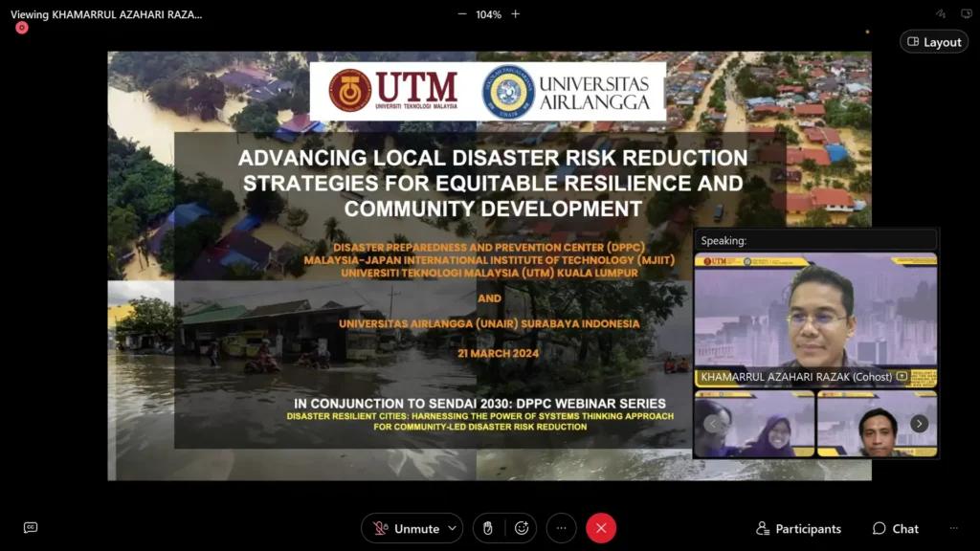
Task: Open the reactions emoji button
Action: (522, 528)
